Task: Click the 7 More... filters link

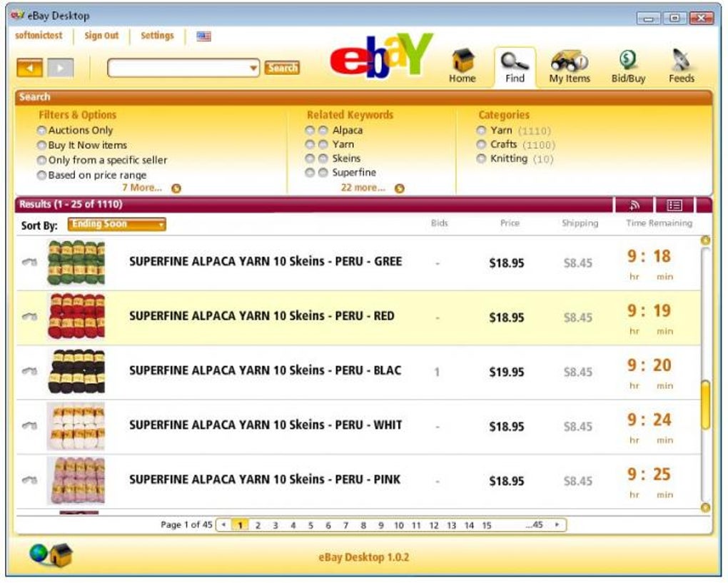Action: [x=142, y=188]
